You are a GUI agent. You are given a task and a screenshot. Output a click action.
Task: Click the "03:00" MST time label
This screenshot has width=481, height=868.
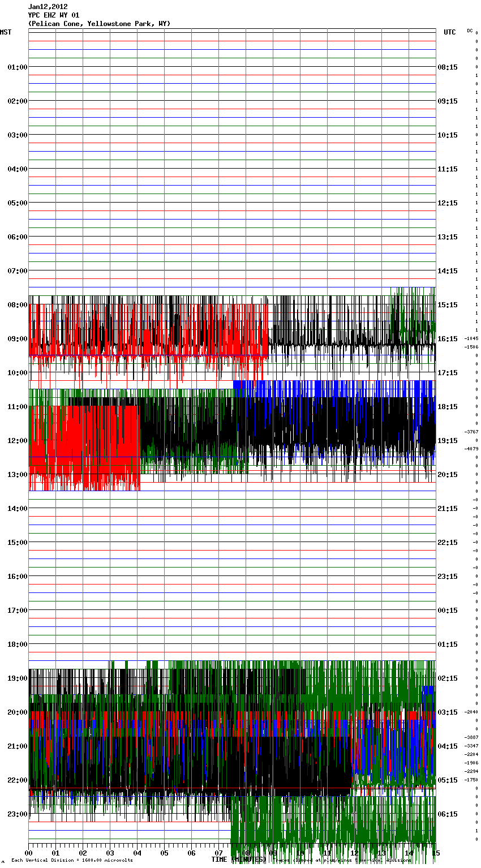pos(18,135)
